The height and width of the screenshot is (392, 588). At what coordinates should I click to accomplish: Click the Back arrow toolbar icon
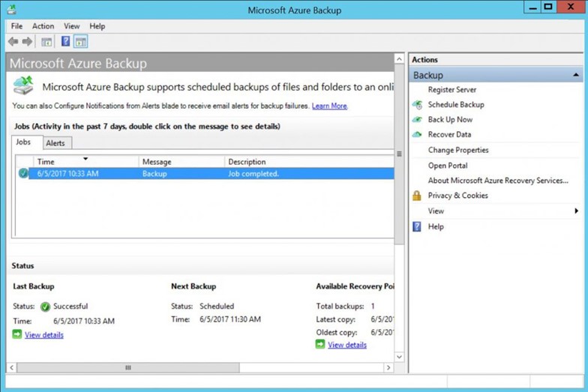[x=13, y=42]
